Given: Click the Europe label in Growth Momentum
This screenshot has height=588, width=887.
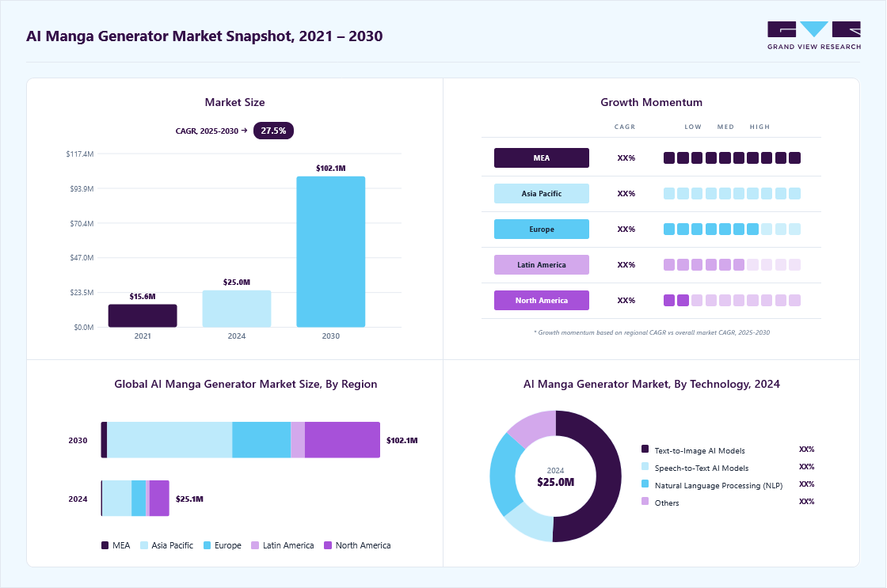Looking at the screenshot, I should pyautogui.click(x=542, y=229).
